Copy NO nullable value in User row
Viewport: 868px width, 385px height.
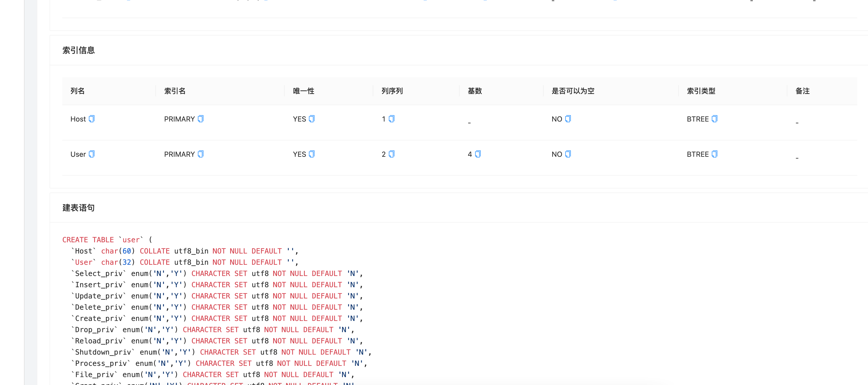click(x=568, y=154)
